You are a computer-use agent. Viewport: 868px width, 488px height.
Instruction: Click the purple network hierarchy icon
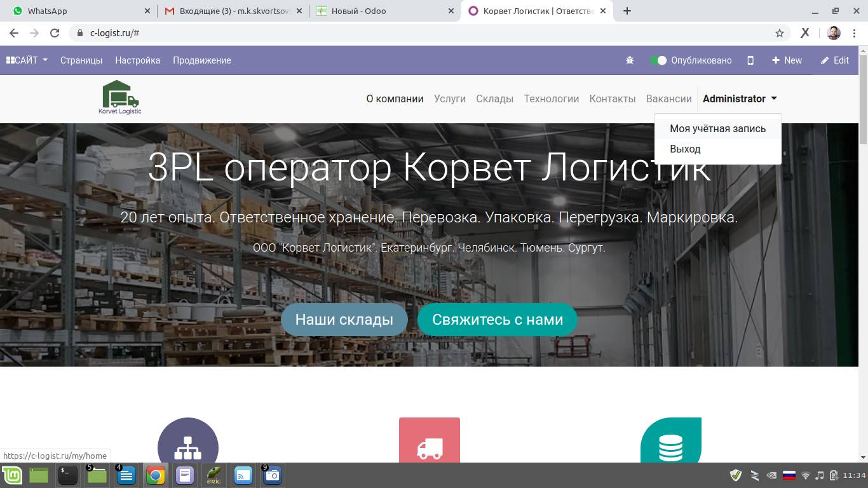(x=187, y=447)
